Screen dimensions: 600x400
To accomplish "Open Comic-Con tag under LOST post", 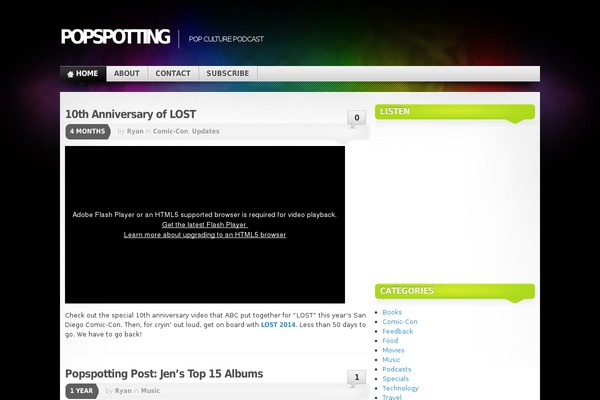I will click(x=170, y=131).
